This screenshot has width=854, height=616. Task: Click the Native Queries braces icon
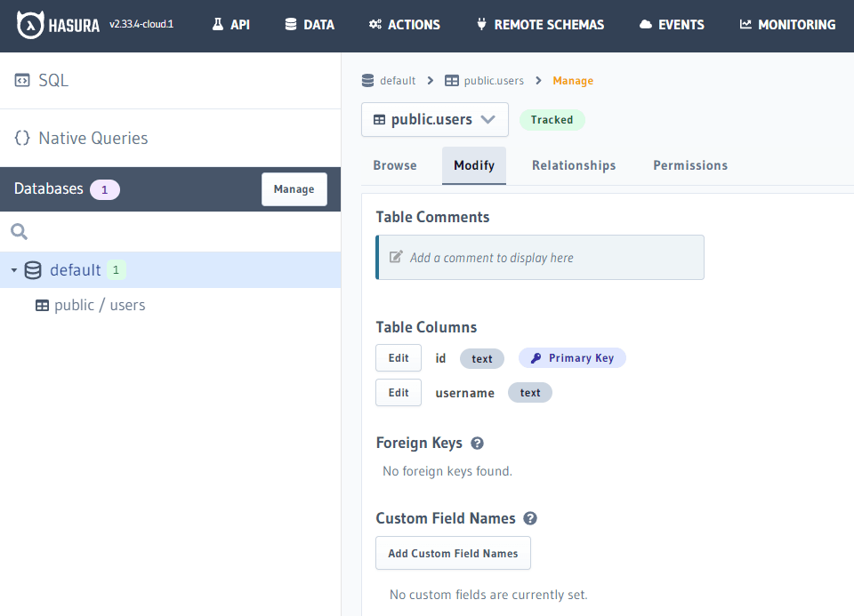click(x=21, y=138)
